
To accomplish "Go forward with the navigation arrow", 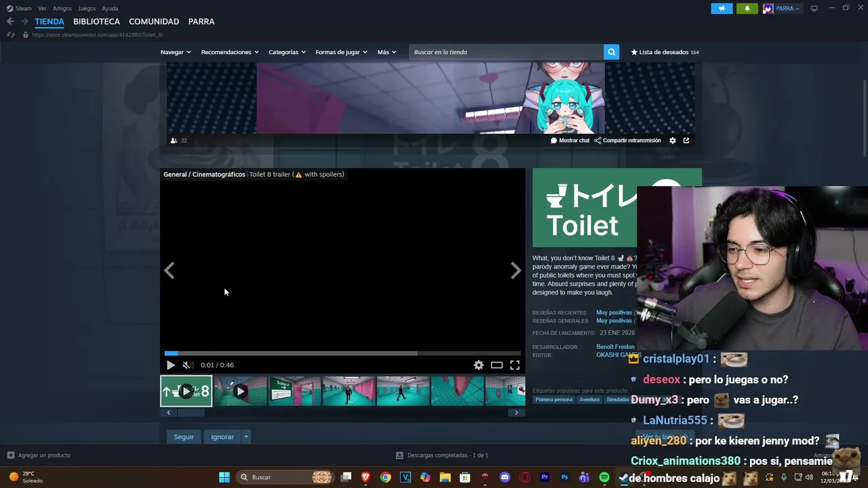I will (x=24, y=22).
